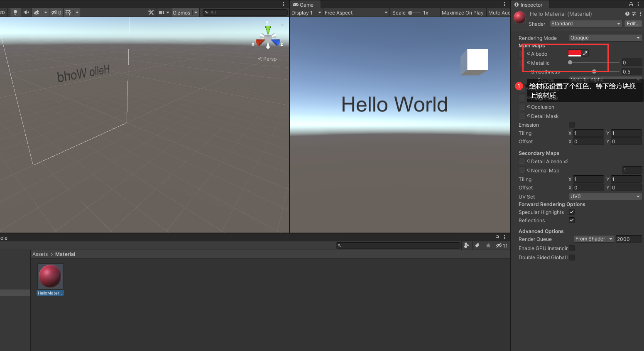
Task: Click Albedo texture picker circle
Action: 529,54
